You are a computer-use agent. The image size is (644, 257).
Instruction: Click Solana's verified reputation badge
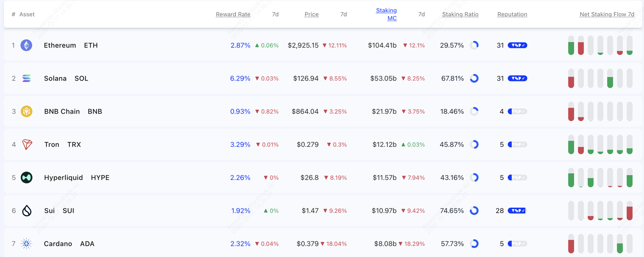(x=517, y=78)
